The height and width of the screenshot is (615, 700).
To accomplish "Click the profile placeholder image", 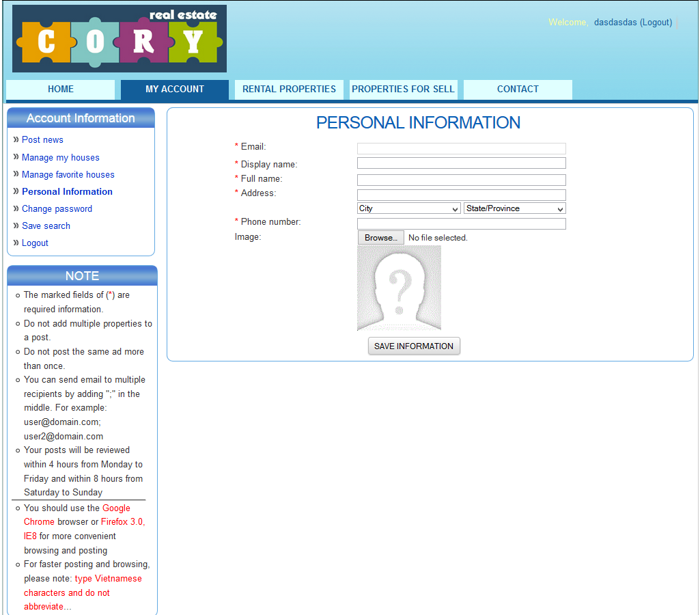I will pos(399,288).
